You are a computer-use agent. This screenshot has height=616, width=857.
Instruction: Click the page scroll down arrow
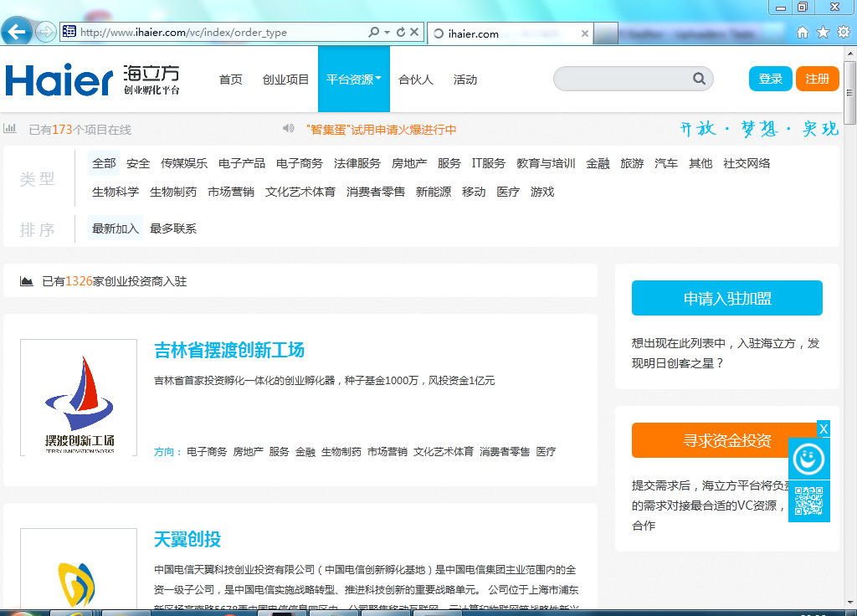[850, 602]
